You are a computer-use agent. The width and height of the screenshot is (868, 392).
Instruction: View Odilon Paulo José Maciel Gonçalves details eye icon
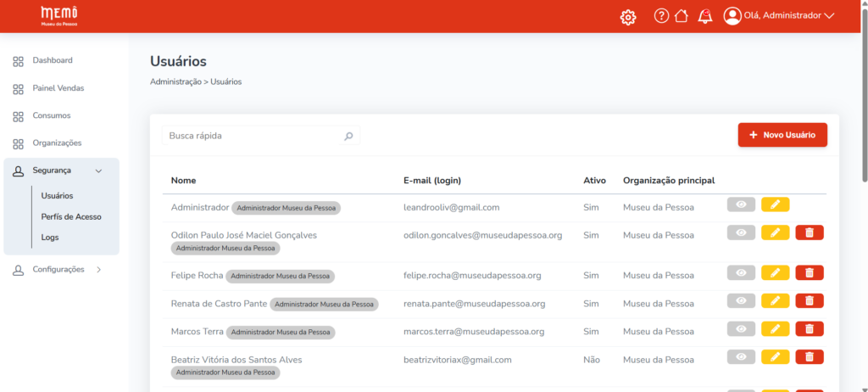point(741,232)
